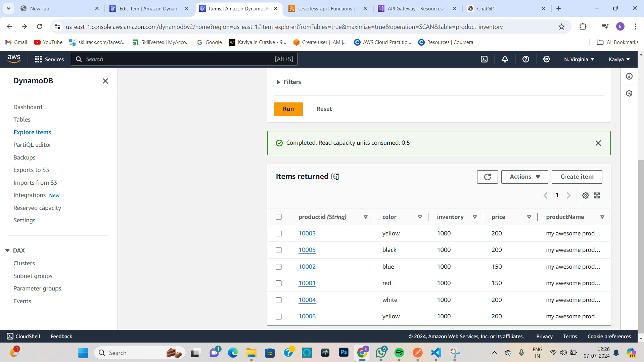Open AWS CloudShell icon in top navigation
Viewport: 644px width, 362px height.
[x=484, y=59]
